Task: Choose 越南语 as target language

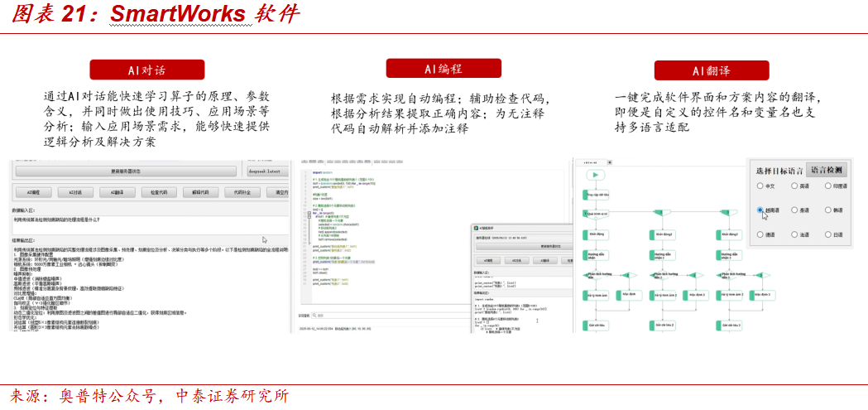Action: [x=760, y=210]
